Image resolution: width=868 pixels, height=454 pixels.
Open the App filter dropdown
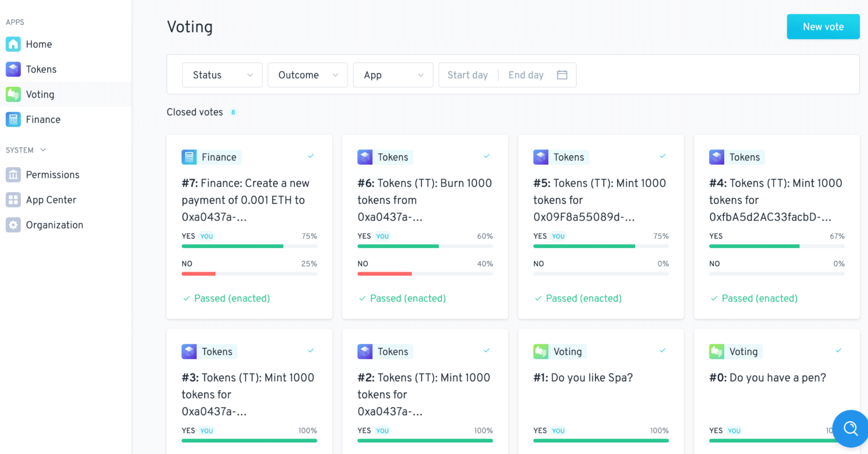pos(393,75)
